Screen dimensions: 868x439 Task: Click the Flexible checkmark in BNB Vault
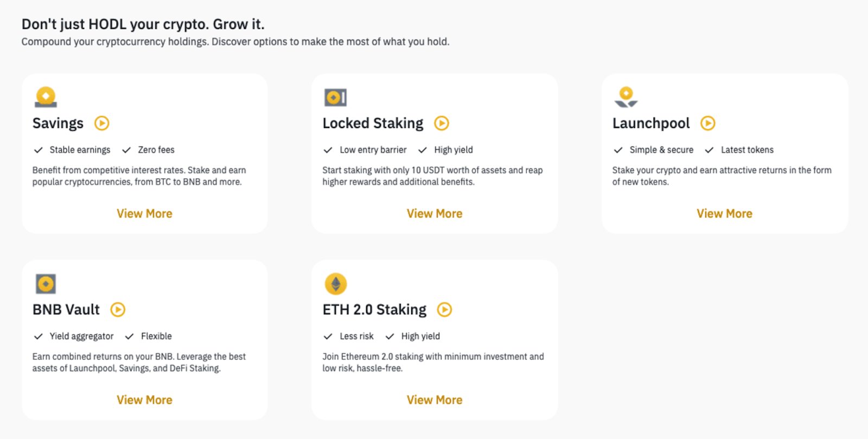pyautogui.click(x=130, y=336)
